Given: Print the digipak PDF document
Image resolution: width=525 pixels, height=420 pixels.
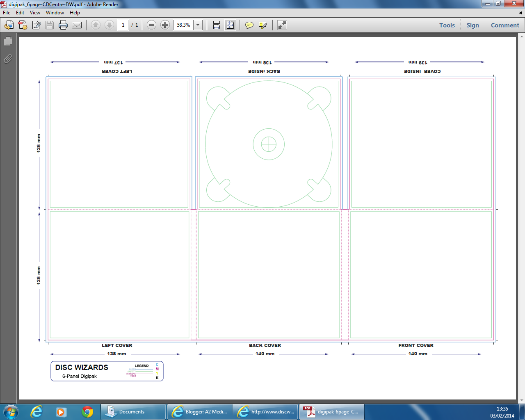Looking at the screenshot, I should pyautogui.click(x=62, y=25).
